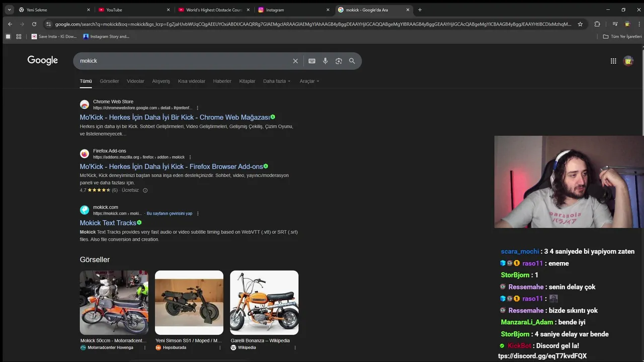
Task: Open Save Insta - IG Dow... bookmark
Action: click(54, 36)
